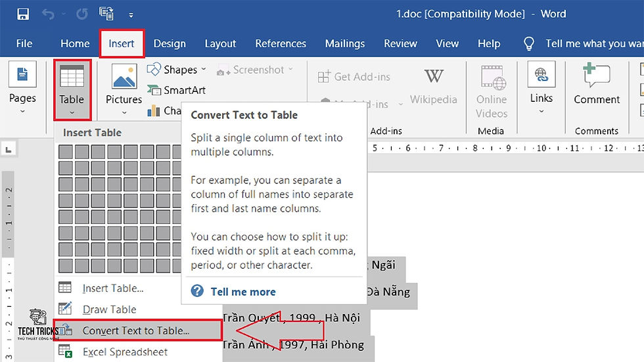Click the 'Insert Table' menu header

click(x=93, y=133)
